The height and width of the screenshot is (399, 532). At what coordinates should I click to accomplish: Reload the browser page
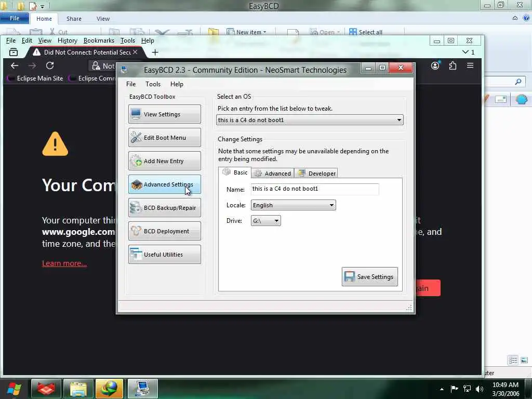tap(50, 65)
